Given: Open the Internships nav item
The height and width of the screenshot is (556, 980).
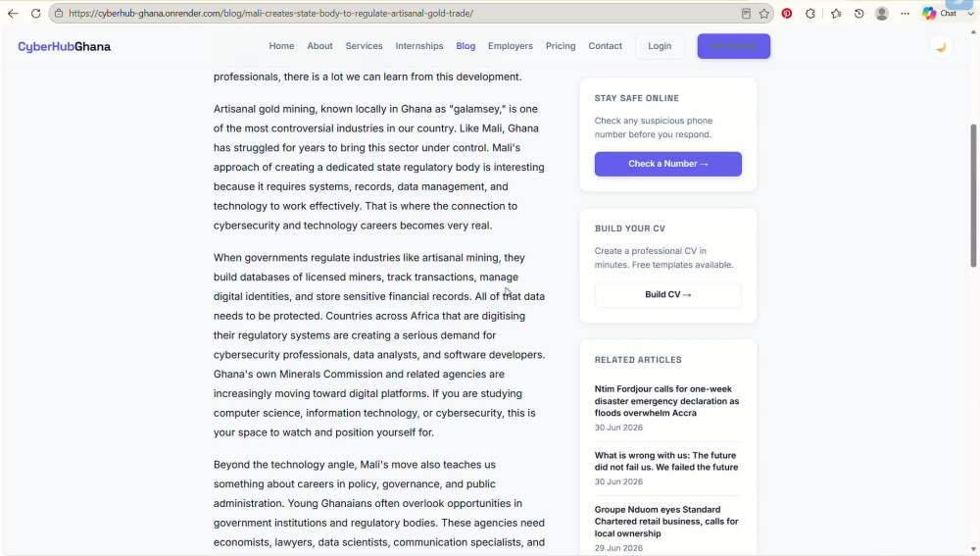Looking at the screenshot, I should click(x=418, y=46).
